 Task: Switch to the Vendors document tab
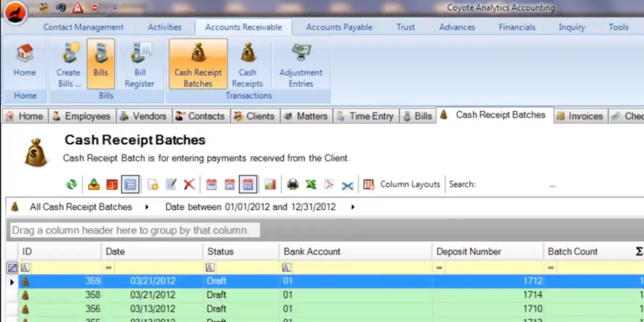[x=144, y=116]
